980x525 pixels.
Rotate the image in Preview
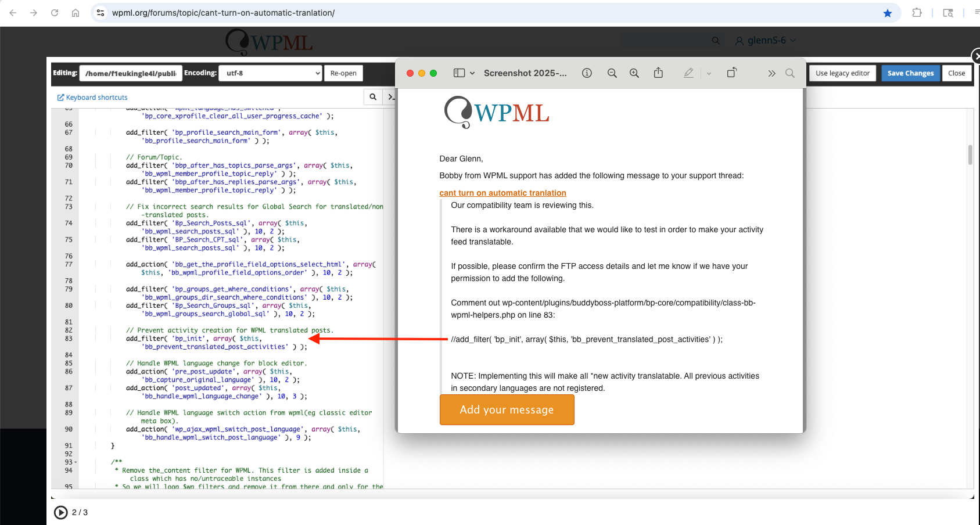pos(732,73)
